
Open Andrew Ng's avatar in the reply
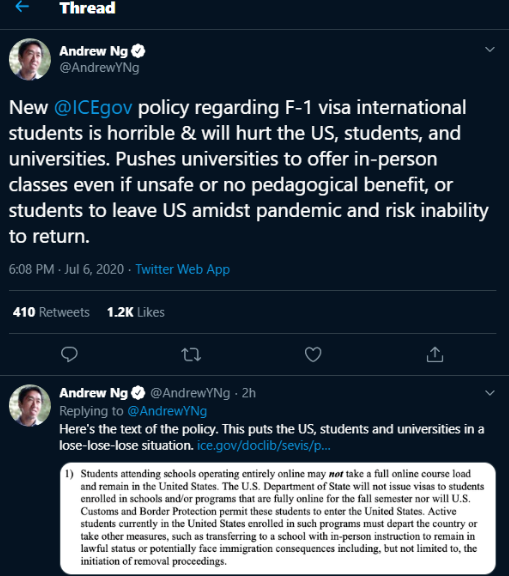(x=30, y=406)
